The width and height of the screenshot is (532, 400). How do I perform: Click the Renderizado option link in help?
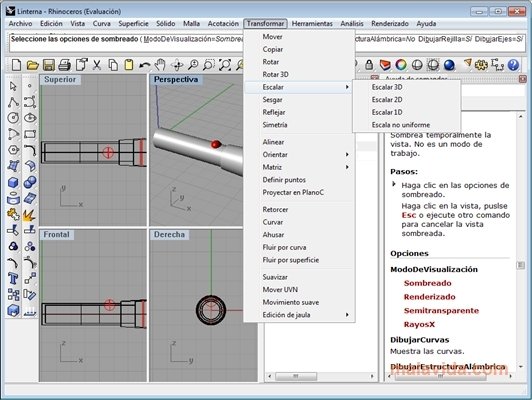(430, 297)
